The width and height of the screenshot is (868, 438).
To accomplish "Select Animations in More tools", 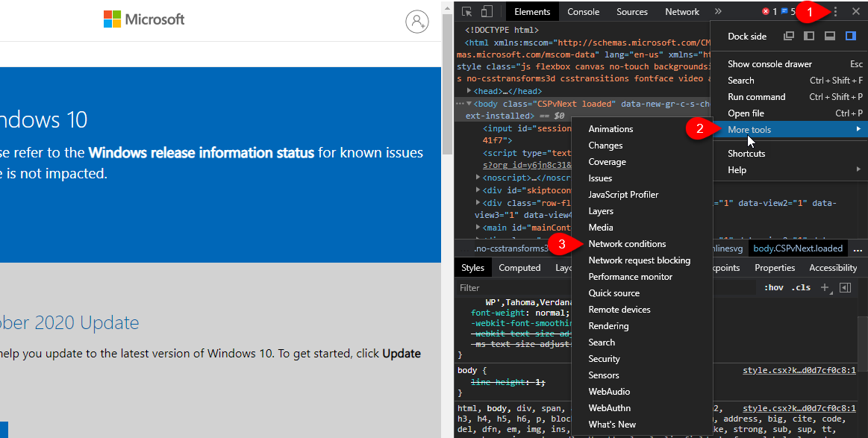I will (642, 129).
